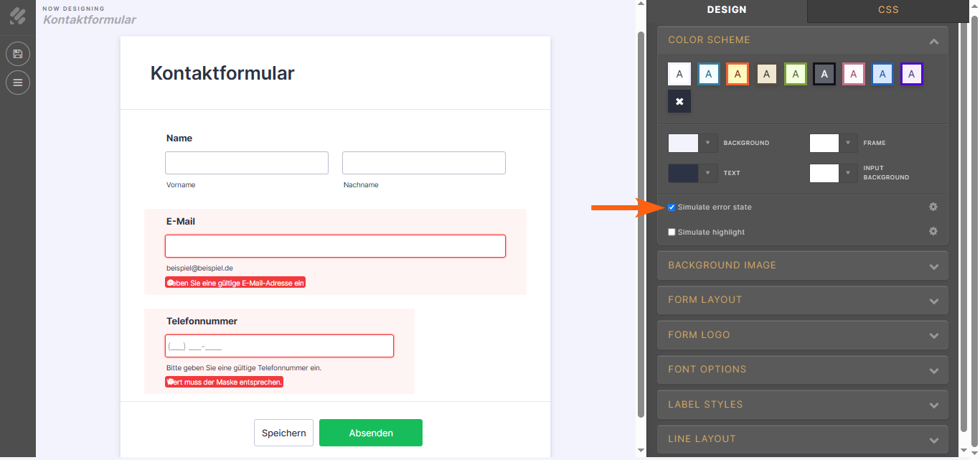
Task: Open Text color dropdown arrow
Action: click(708, 173)
